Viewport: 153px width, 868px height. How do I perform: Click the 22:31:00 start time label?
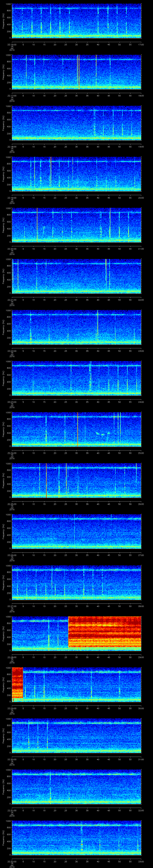tap(12, 810)
